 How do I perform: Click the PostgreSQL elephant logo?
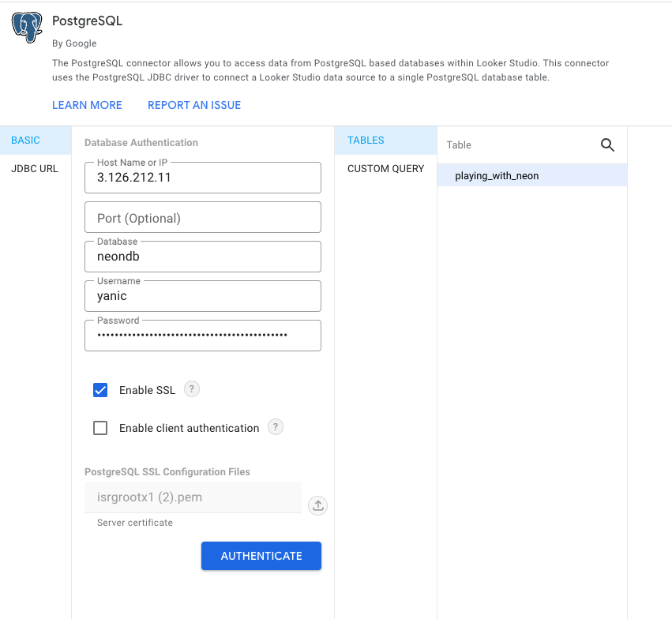pyautogui.click(x=27, y=27)
